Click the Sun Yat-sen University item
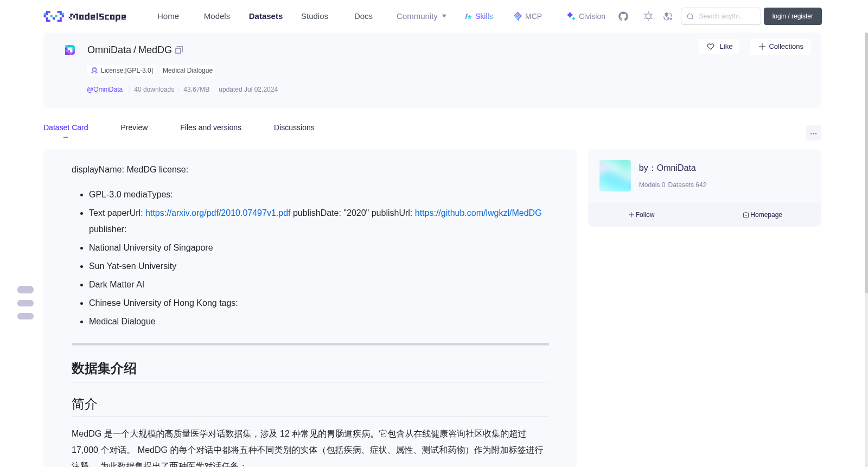Image resolution: width=868 pixels, height=467 pixels. tap(132, 266)
